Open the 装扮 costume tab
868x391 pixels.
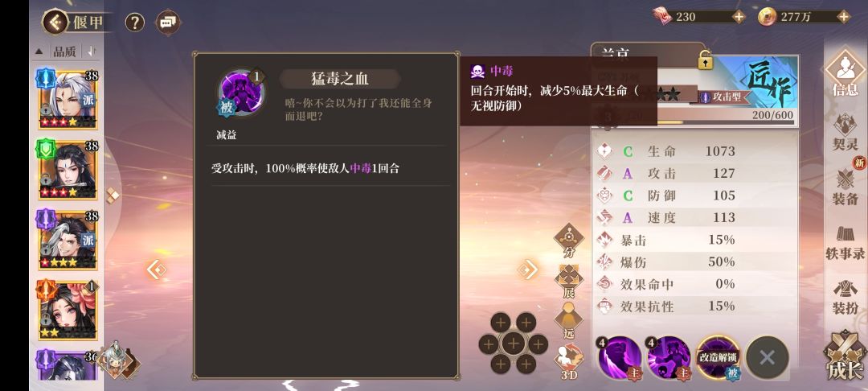[845, 298]
